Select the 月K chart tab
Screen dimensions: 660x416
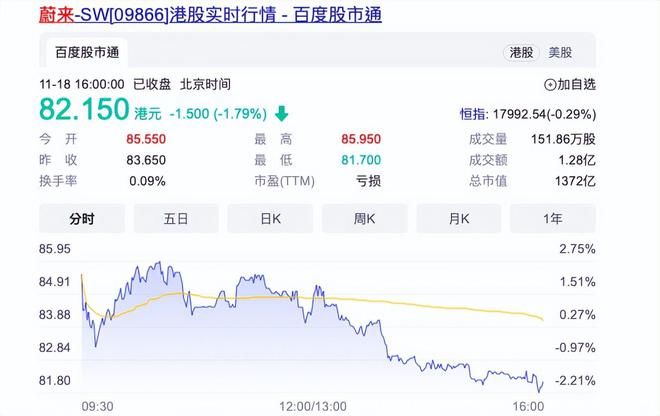459,219
